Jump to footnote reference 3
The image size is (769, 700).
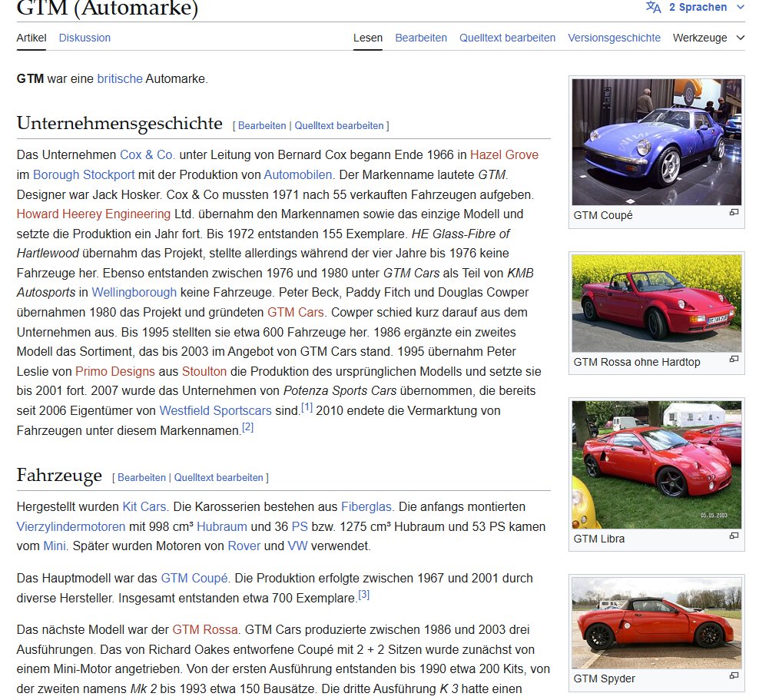click(363, 595)
